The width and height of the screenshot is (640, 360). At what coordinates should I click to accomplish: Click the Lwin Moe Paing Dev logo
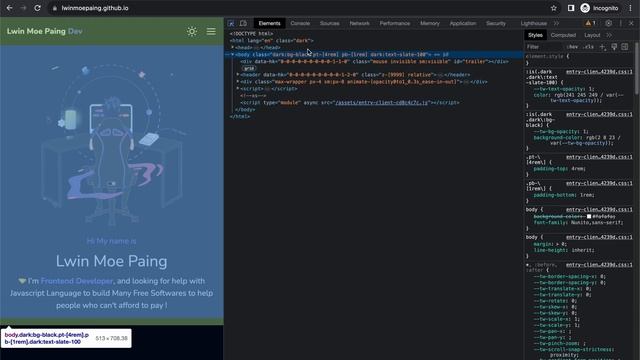pyautogui.click(x=44, y=31)
